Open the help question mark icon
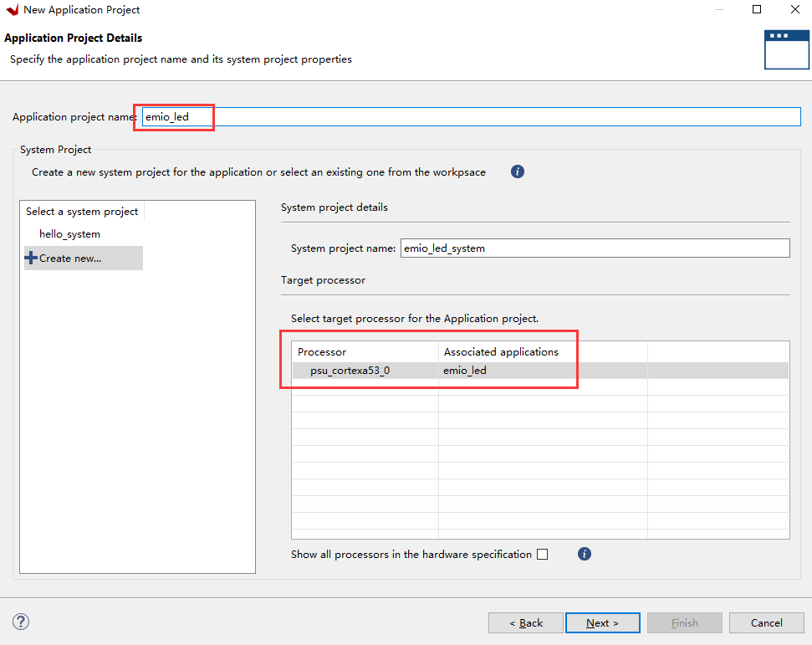812x645 pixels. [22, 622]
